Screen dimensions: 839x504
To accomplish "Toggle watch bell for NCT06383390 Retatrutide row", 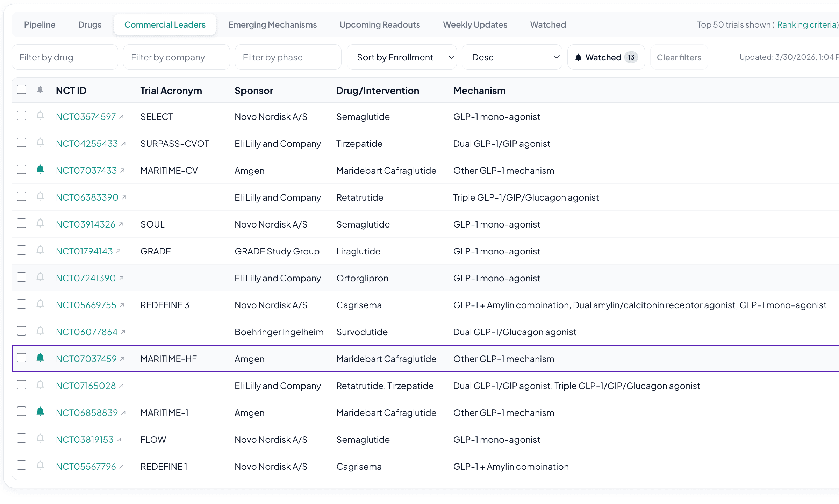I will tap(40, 196).
